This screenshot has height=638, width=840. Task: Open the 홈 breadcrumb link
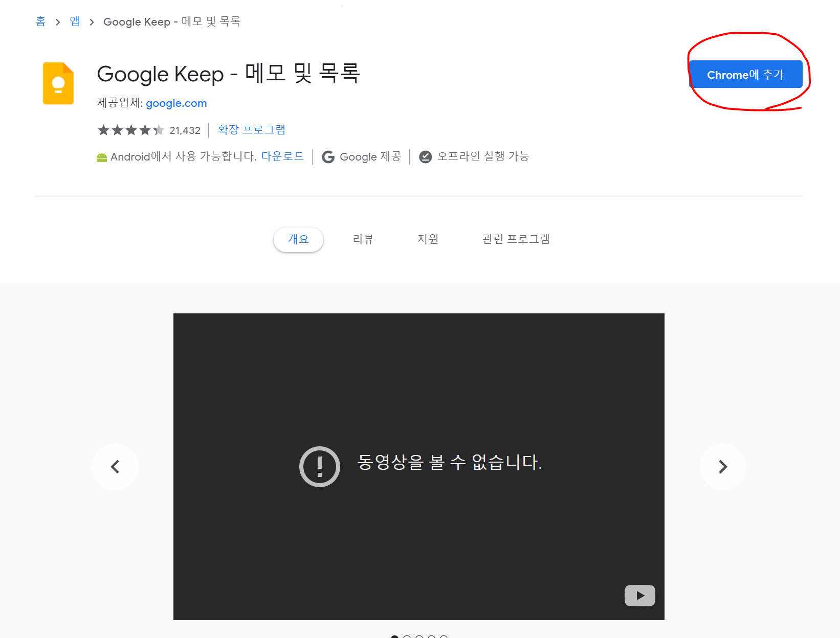pos(41,21)
